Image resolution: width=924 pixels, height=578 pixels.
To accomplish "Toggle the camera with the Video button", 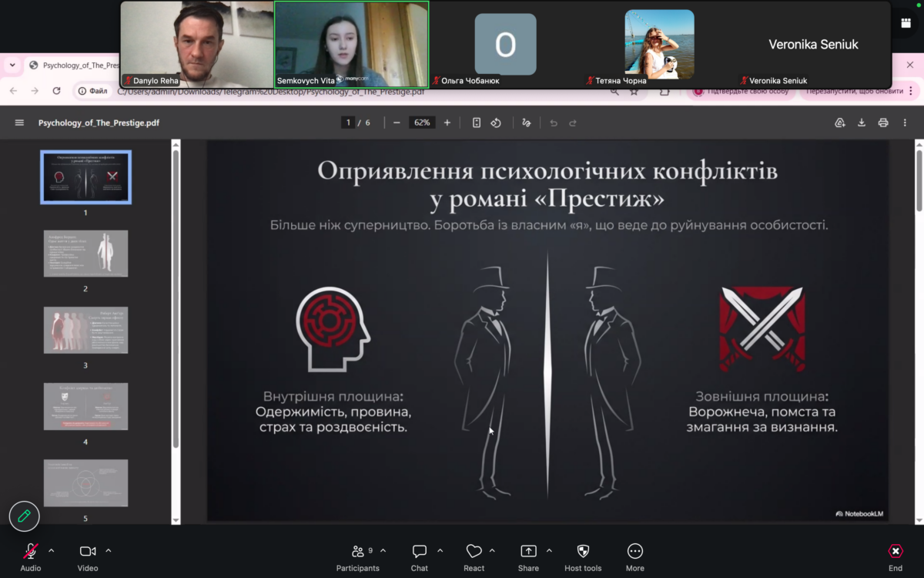I will tap(88, 552).
